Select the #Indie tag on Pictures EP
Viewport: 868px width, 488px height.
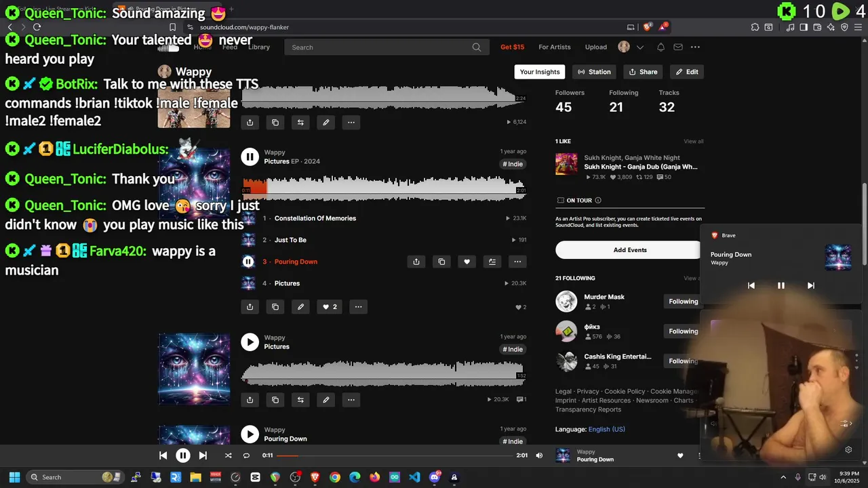coord(513,164)
